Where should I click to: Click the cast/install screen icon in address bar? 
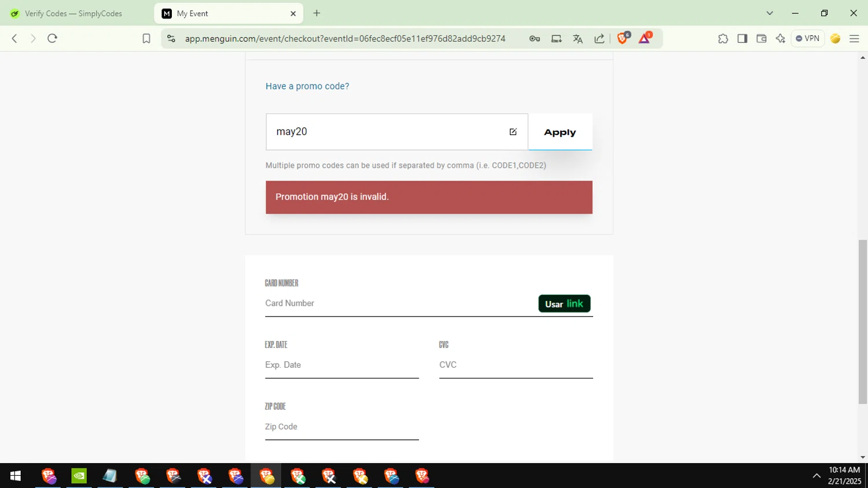[x=556, y=38]
